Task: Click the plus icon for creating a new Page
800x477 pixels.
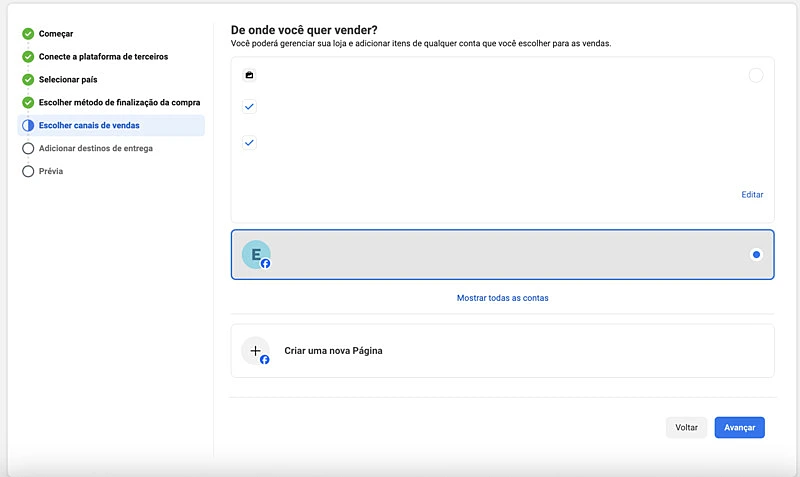Action: [x=256, y=351]
